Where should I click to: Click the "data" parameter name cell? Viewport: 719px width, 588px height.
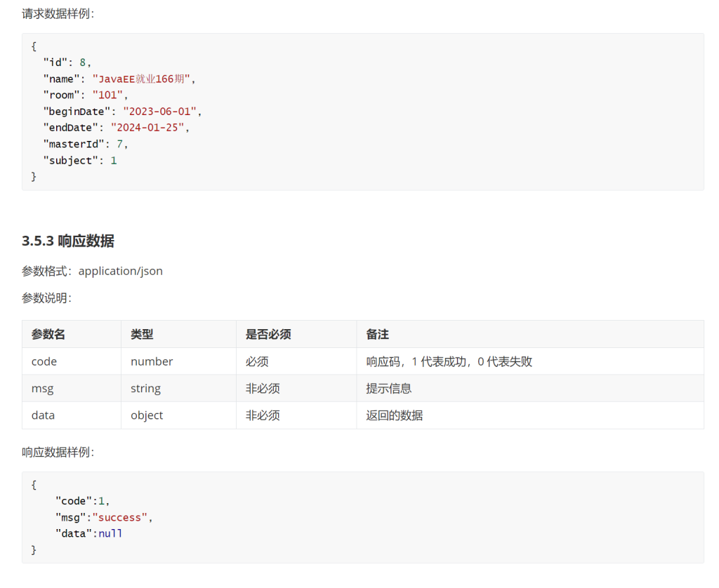pos(43,415)
